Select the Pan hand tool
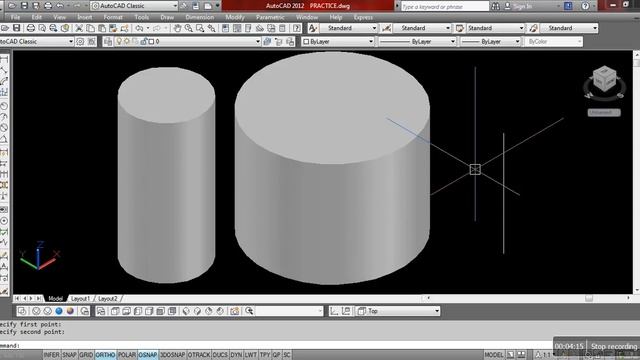 point(177,28)
